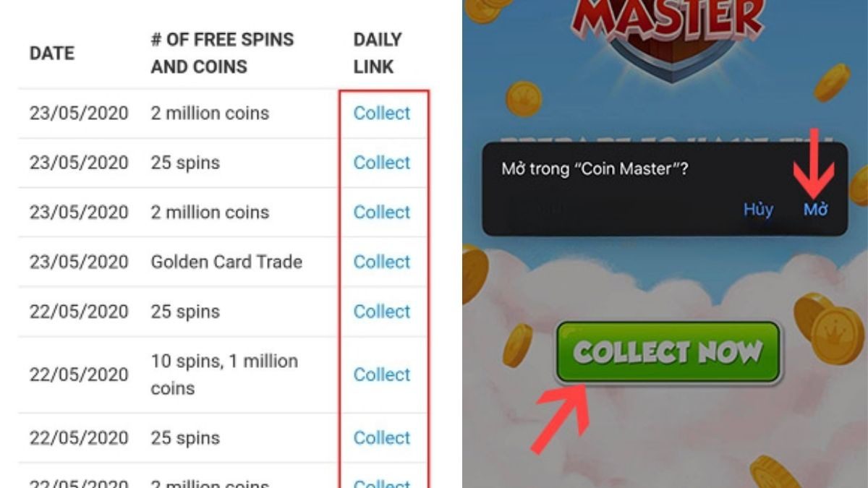Click the gold coin left of Collect Now button
This screenshot has height=488, width=868.
coord(517,345)
